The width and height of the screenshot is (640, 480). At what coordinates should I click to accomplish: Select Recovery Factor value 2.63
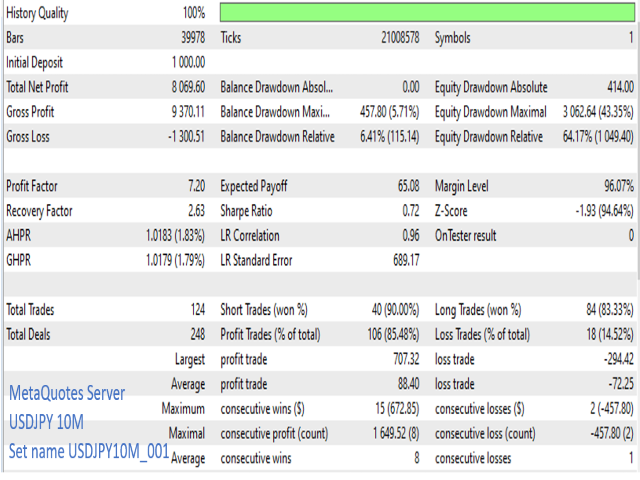click(196, 211)
